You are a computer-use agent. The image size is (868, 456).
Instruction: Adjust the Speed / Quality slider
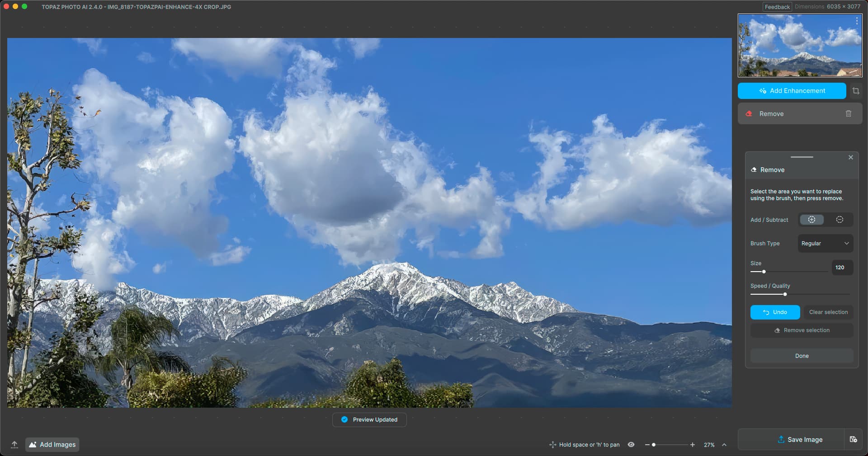[785, 294]
